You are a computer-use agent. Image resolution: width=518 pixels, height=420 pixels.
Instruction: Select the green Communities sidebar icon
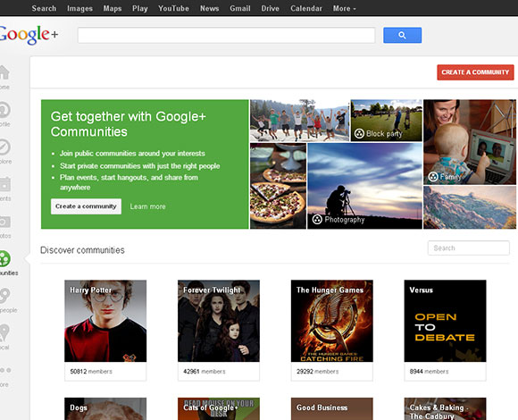pos(4,259)
